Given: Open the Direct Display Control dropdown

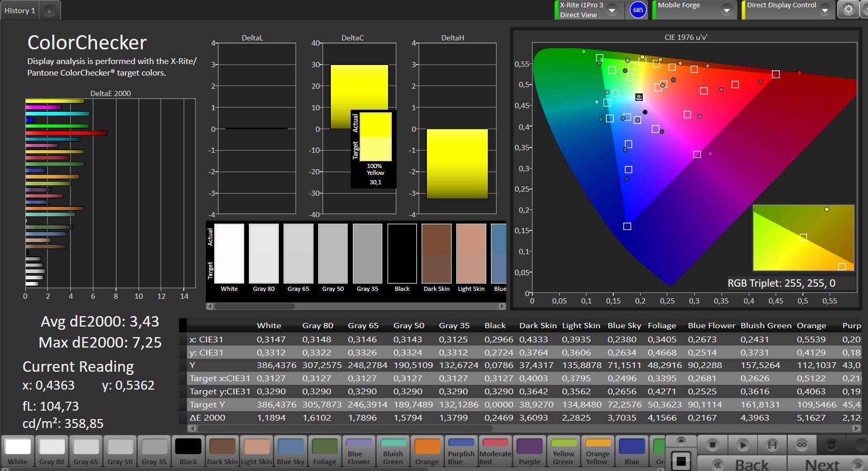Looking at the screenshot, I should 825,10.
